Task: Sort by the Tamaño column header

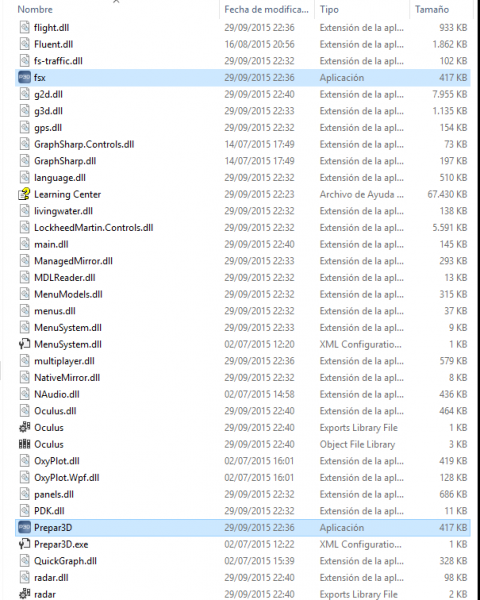Action: click(432, 10)
